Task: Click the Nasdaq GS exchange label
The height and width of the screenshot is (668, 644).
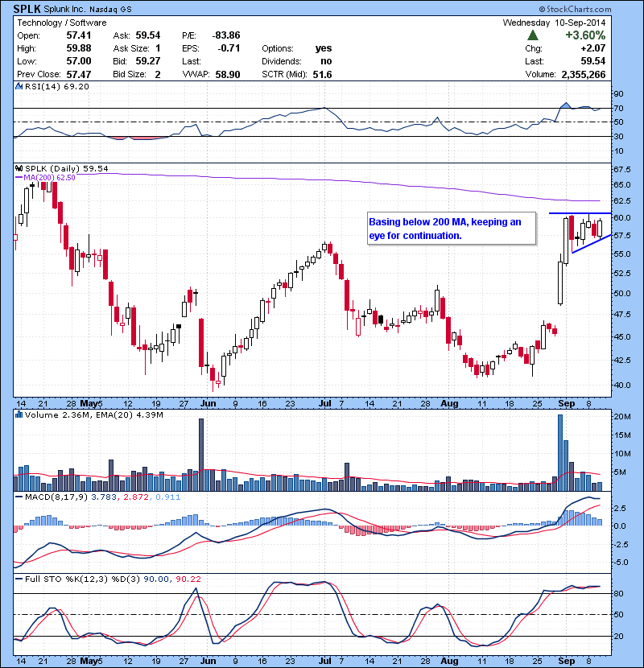Action: pyautogui.click(x=110, y=10)
